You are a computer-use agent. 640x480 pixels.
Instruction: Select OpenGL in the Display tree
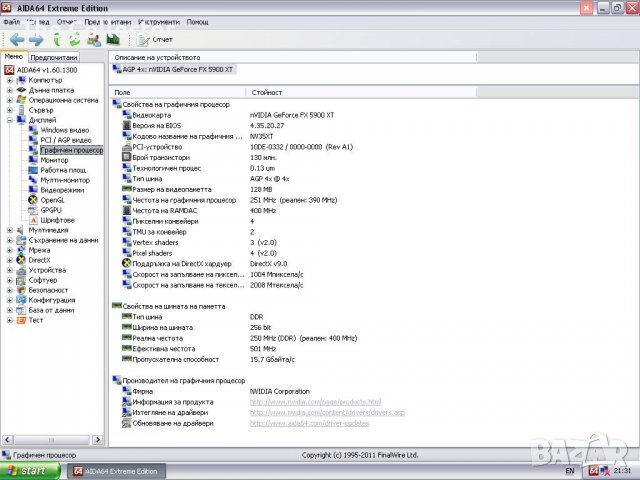coord(52,199)
